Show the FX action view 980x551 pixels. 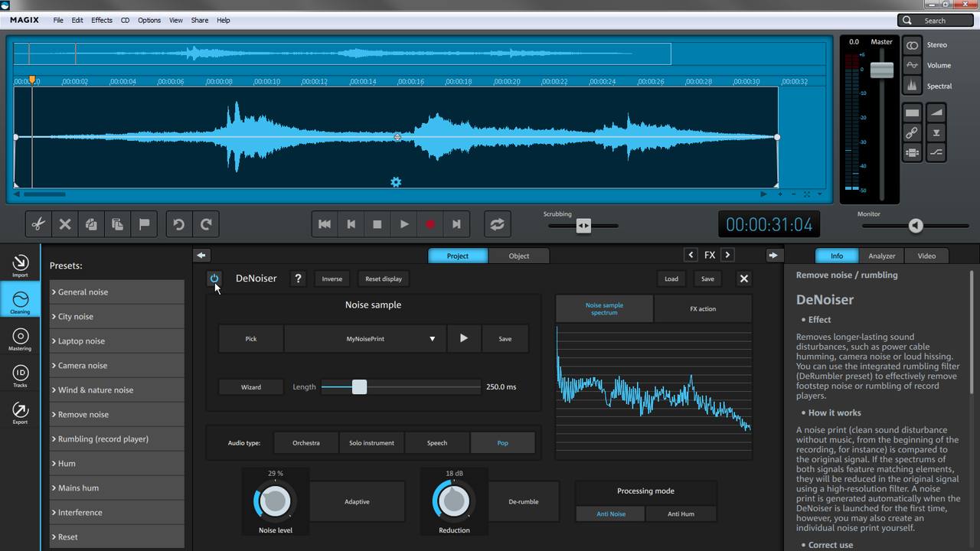703,308
